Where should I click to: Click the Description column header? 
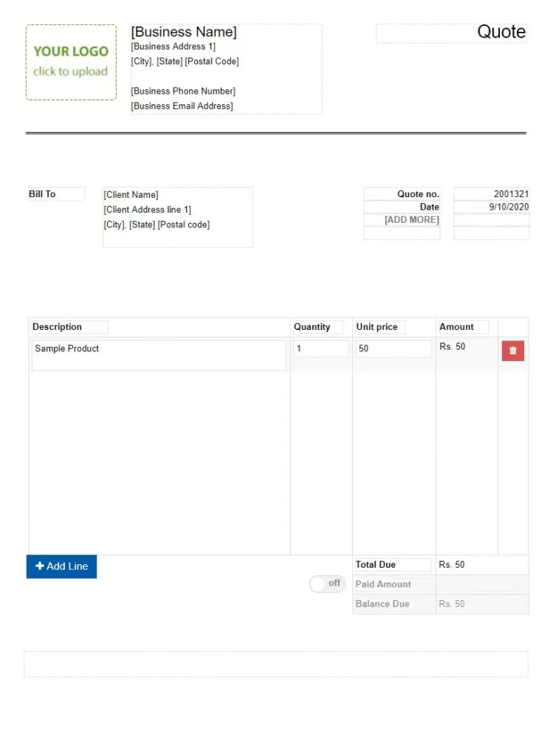click(69, 326)
